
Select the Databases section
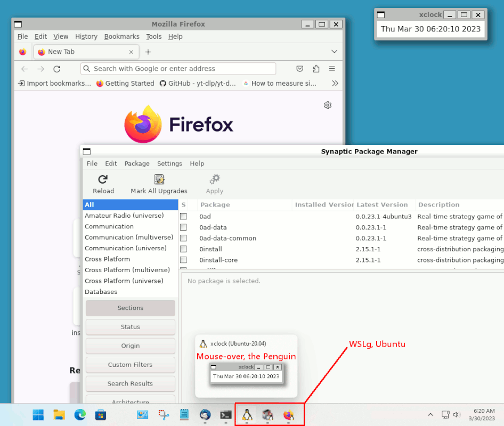point(131,292)
